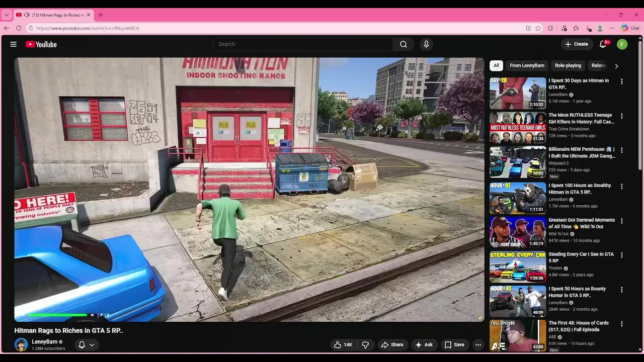Click the Save button
The width and height of the screenshot is (644, 362).
pyautogui.click(x=454, y=345)
